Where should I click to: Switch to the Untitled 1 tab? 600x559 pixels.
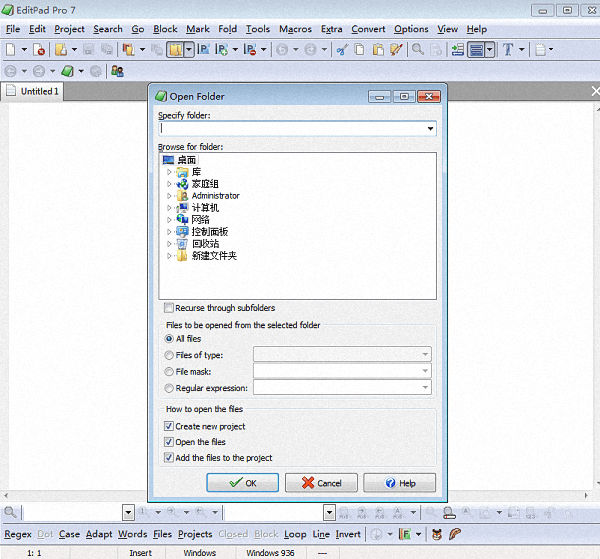tap(32, 91)
